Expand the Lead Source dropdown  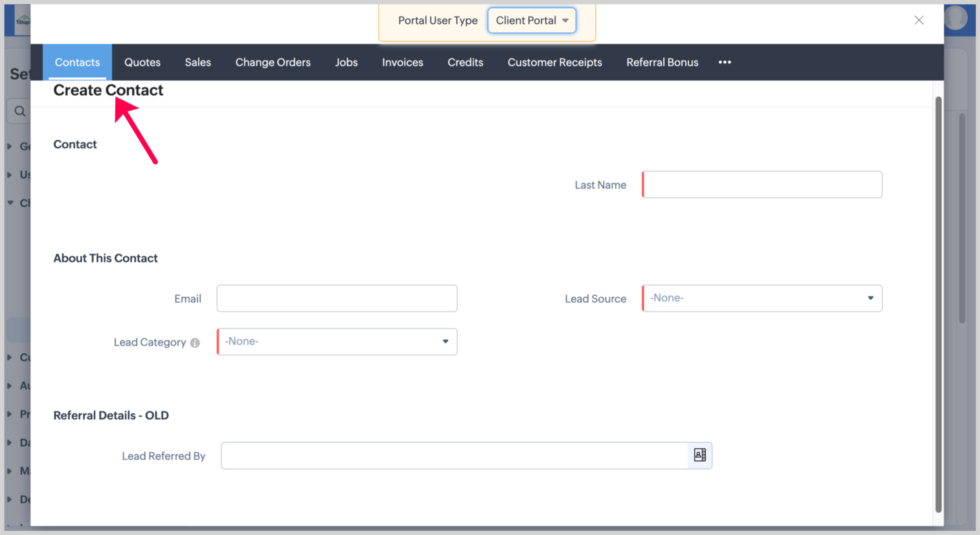[762, 298]
